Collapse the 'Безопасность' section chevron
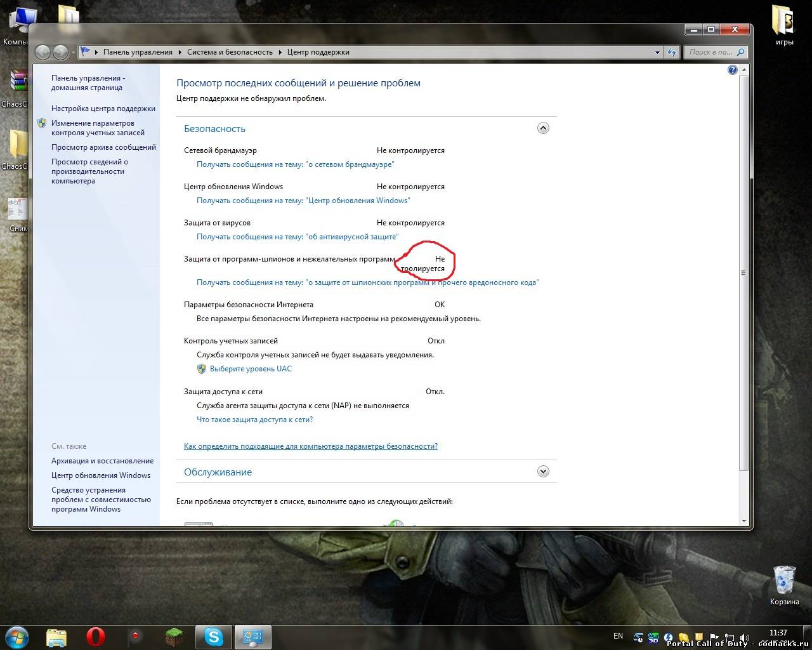 pos(543,128)
